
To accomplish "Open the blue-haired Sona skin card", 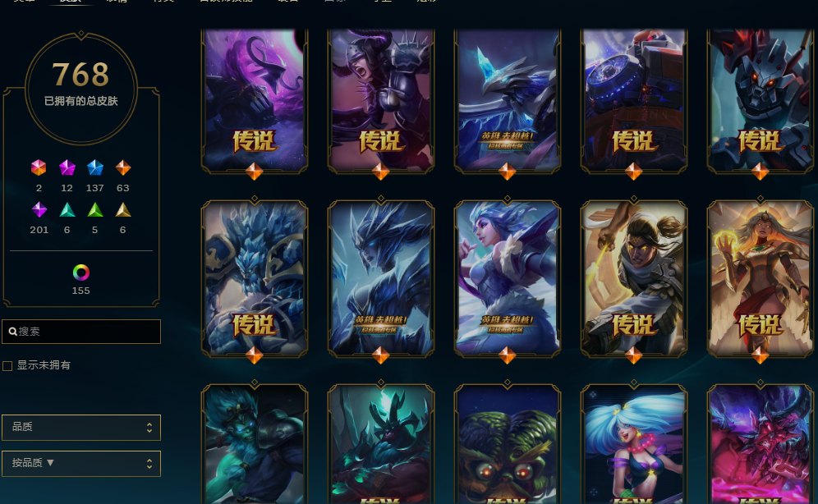I will tap(634, 444).
